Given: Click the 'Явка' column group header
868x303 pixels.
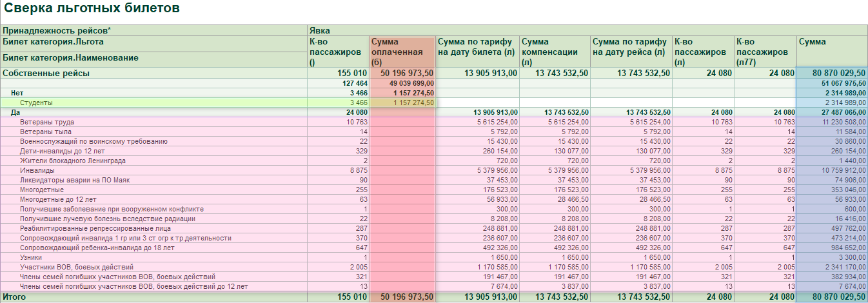Looking at the screenshot, I should pos(320,30).
